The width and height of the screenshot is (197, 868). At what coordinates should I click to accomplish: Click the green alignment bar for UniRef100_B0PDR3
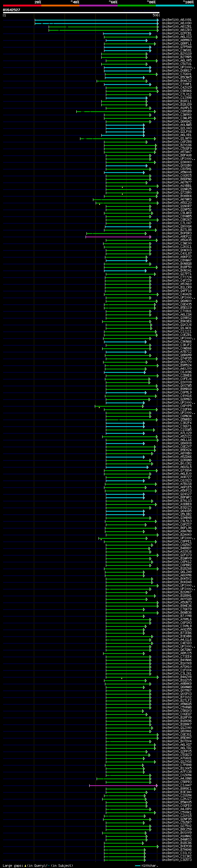[x=117, y=233]
